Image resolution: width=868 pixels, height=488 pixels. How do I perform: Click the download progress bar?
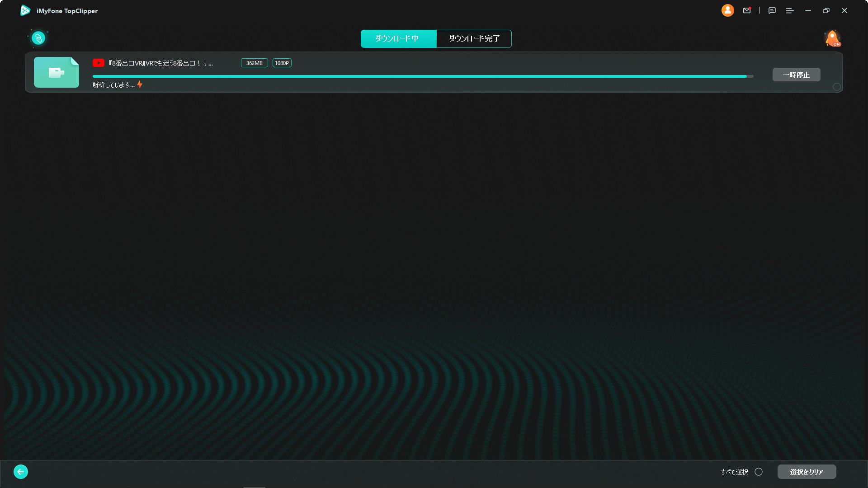pyautogui.click(x=423, y=76)
